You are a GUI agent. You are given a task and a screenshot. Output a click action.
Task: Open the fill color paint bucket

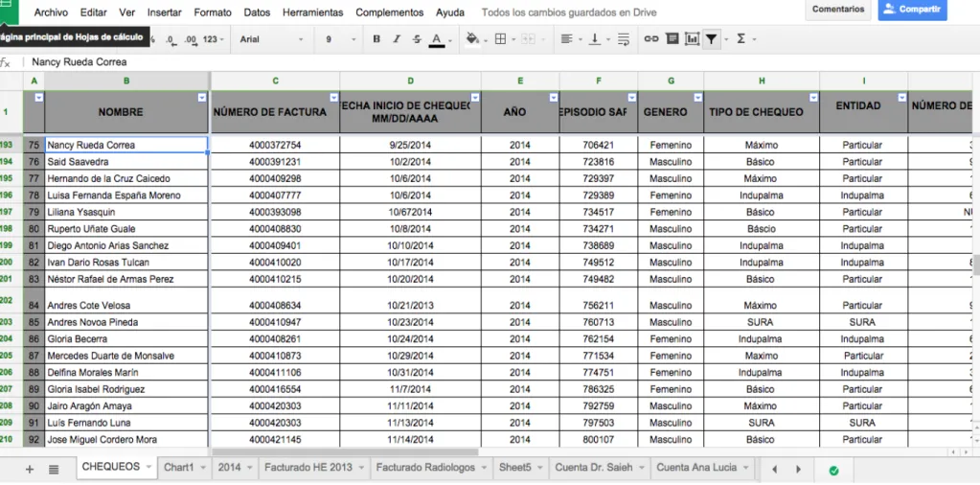[474, 38]
